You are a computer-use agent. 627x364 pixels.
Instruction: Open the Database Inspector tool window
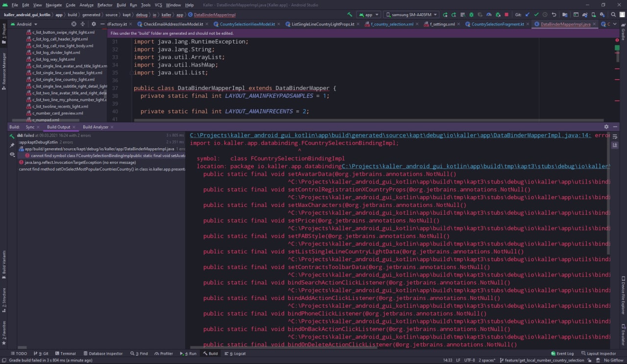point(102,353)
